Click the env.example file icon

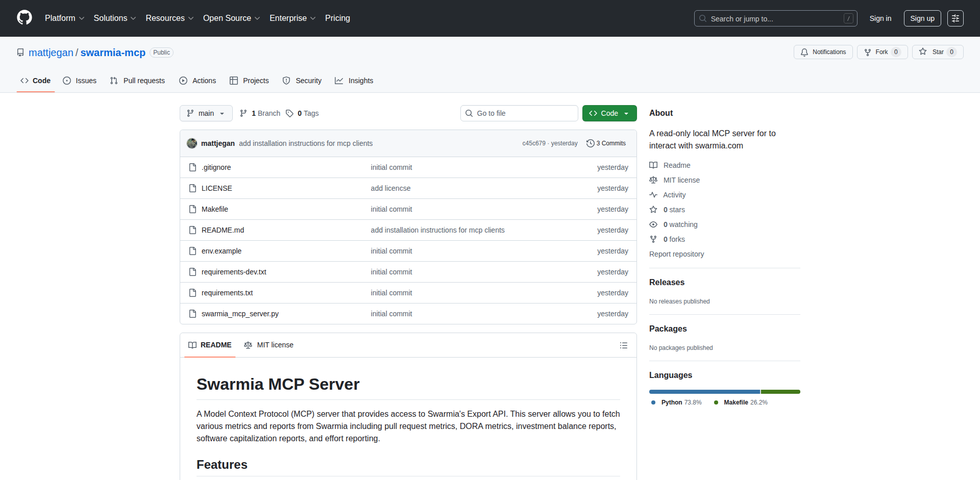(192, 251)
